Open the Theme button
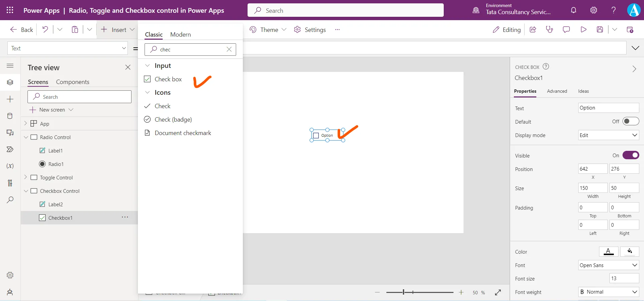 268,30
